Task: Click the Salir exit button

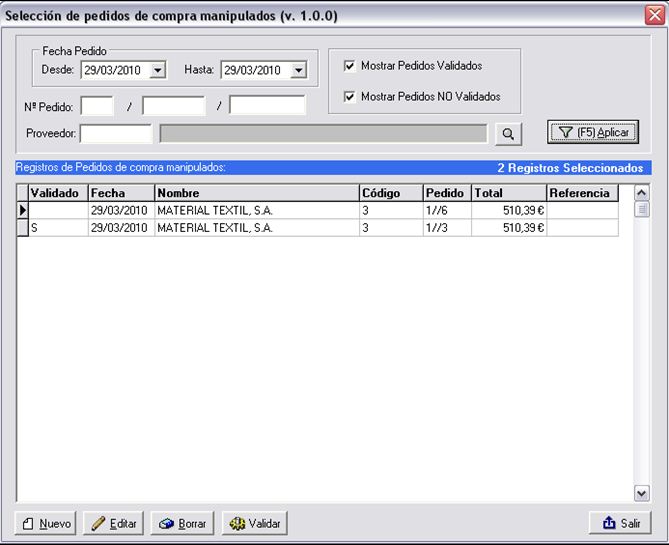Action: pyautogui.click(x=620, y=523)
